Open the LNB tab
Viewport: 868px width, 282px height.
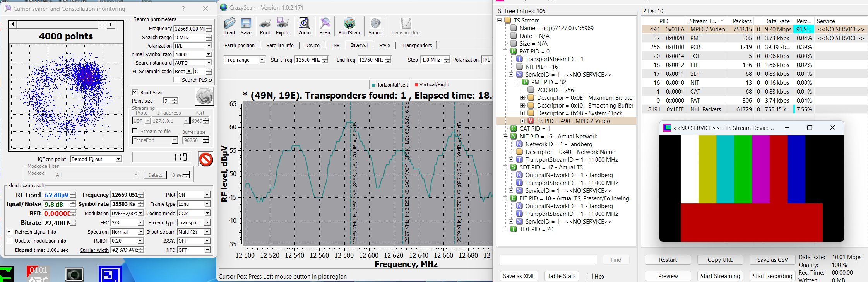[335, 45]
